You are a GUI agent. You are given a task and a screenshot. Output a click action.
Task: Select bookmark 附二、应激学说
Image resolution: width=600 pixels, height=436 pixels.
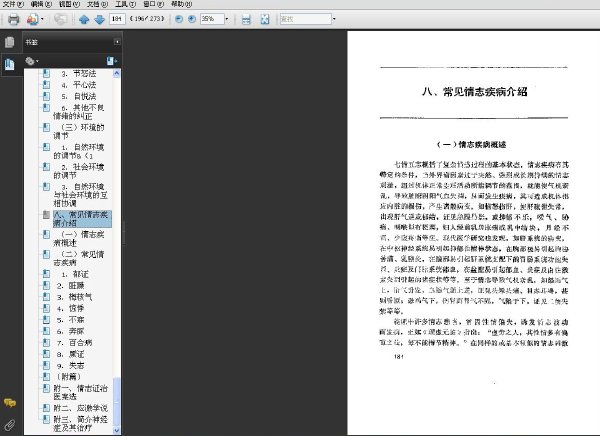point(80,408)
